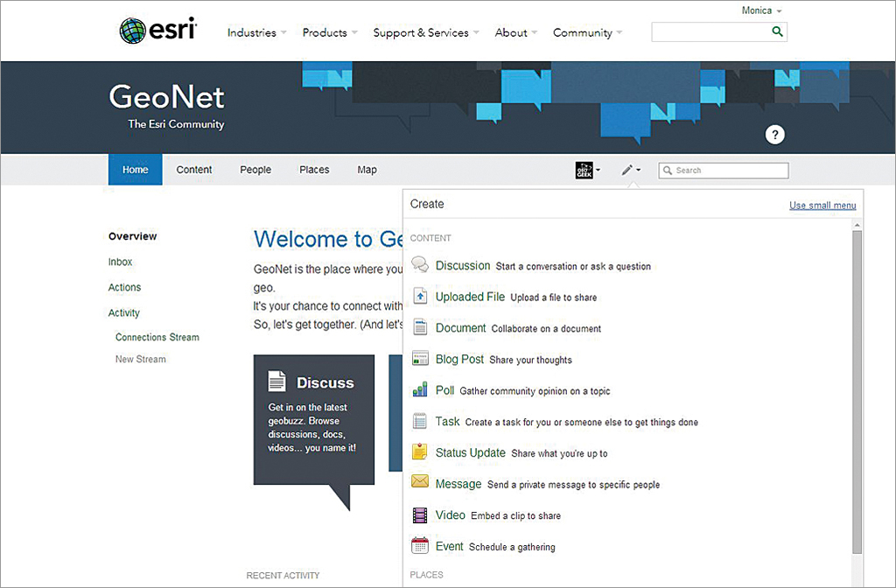Click the Blog Post icon
The height and width of the screenshot is (588, 896).
point(420,358)
